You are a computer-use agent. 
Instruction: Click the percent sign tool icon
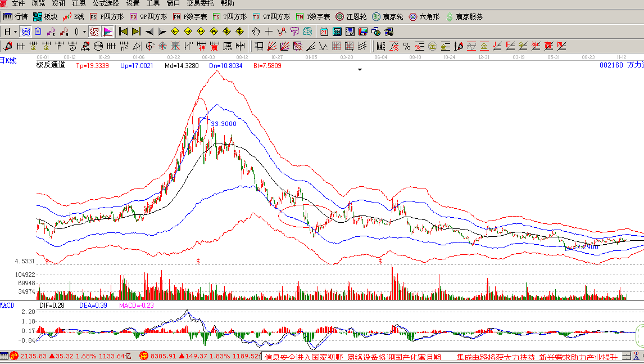[406, 46]
